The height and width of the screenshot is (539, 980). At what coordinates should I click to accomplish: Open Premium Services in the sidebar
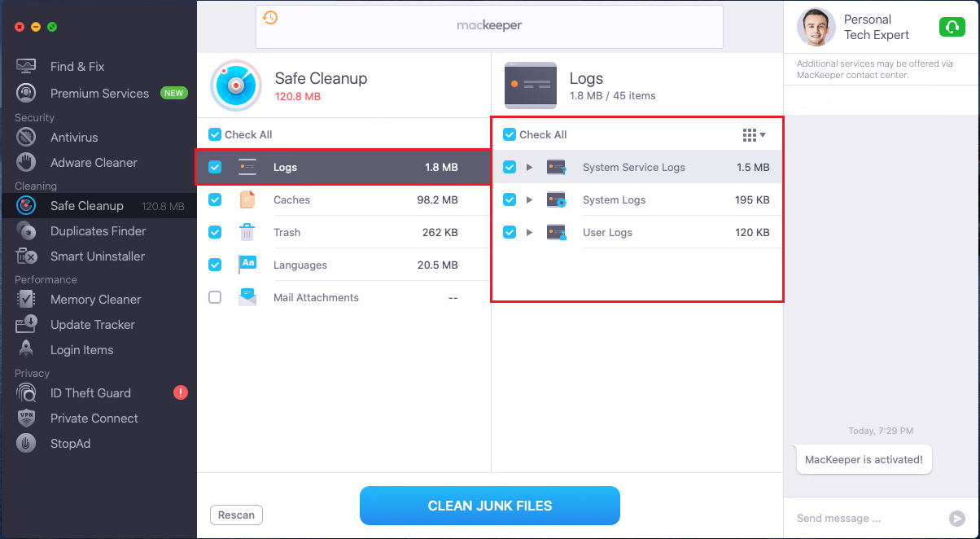coord(99,94)
